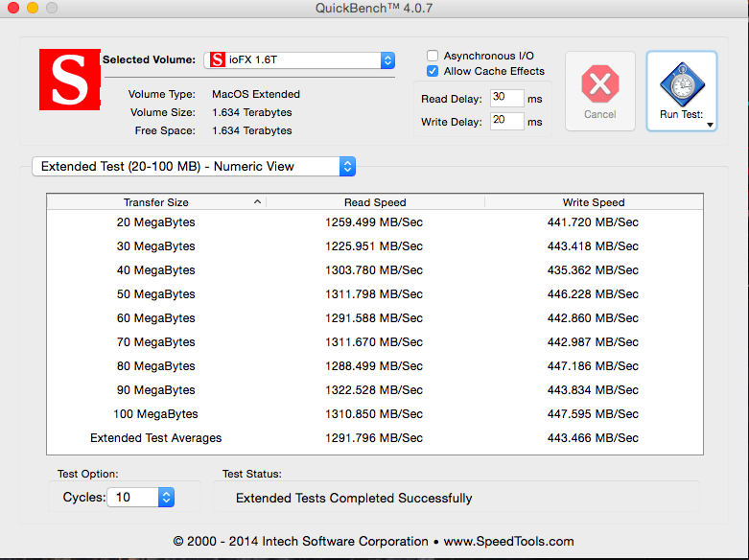
Task: Click read speed value 1310.850 MB/Sec
Action: pos(374,414)
